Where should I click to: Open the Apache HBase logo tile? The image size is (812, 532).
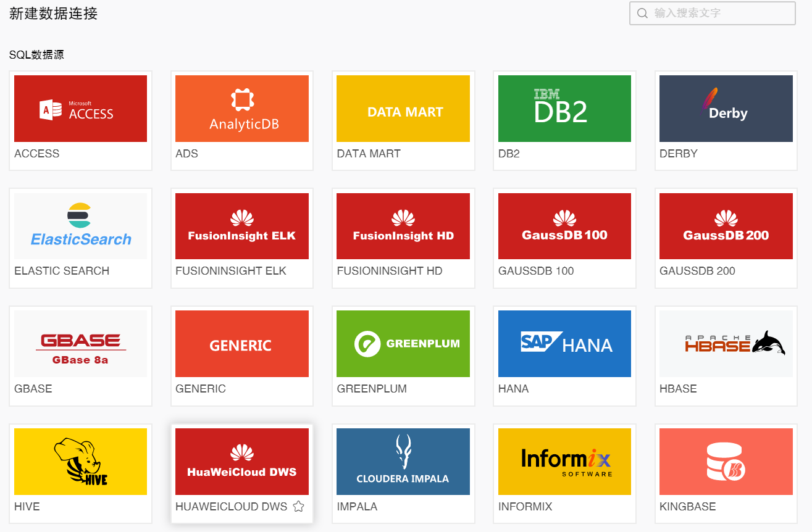(x=726, y=344)
